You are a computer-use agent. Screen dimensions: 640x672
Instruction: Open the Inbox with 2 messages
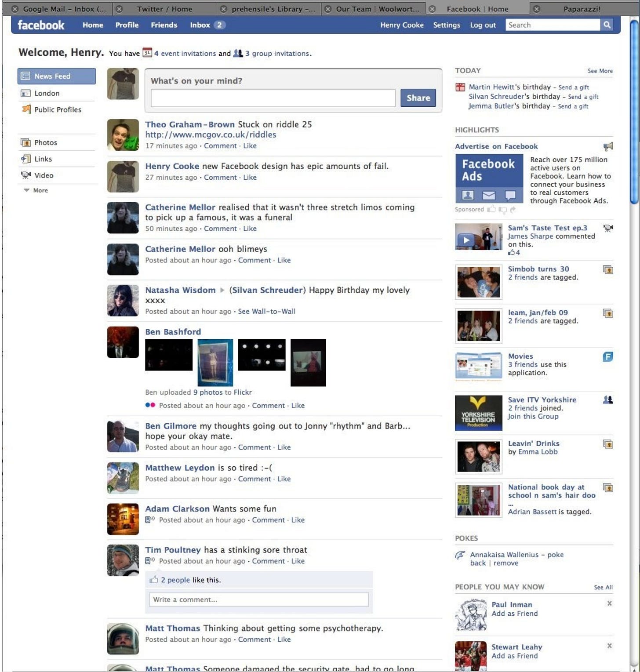point(207,25)
